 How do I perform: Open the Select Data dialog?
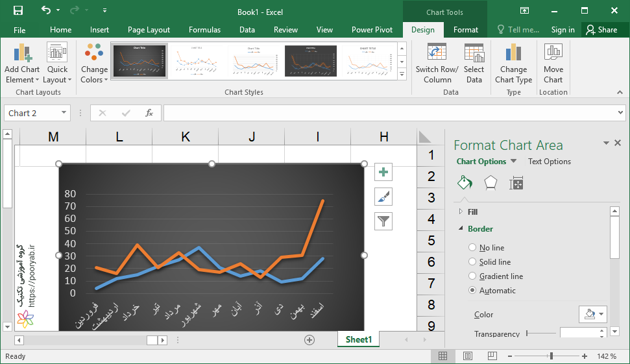tap(474, 63)
